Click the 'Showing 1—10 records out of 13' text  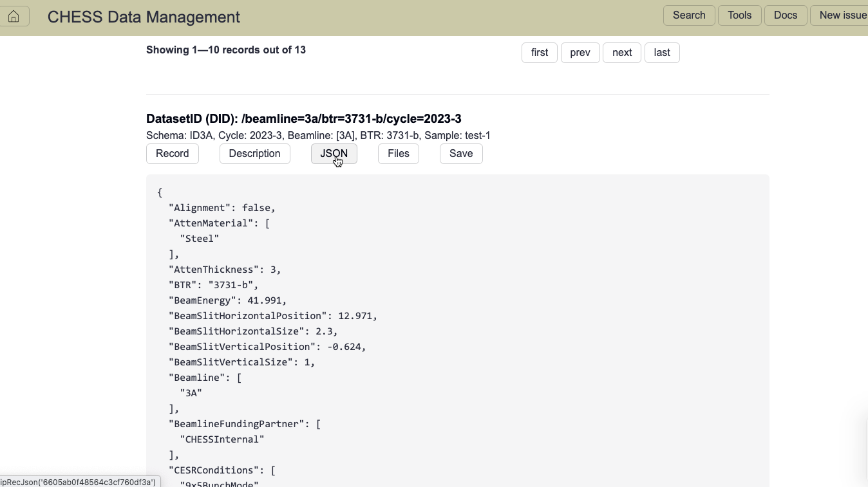click(226, 50)
